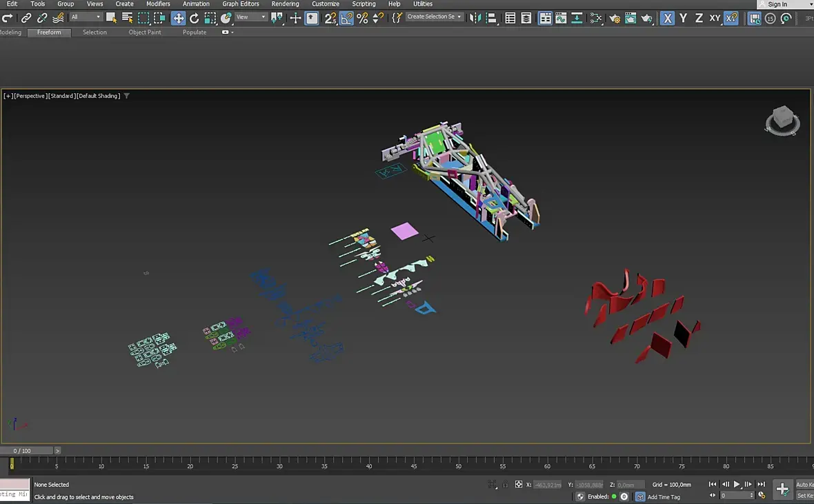
Task: Open the Modifiers menu
Action: point(158,4)
